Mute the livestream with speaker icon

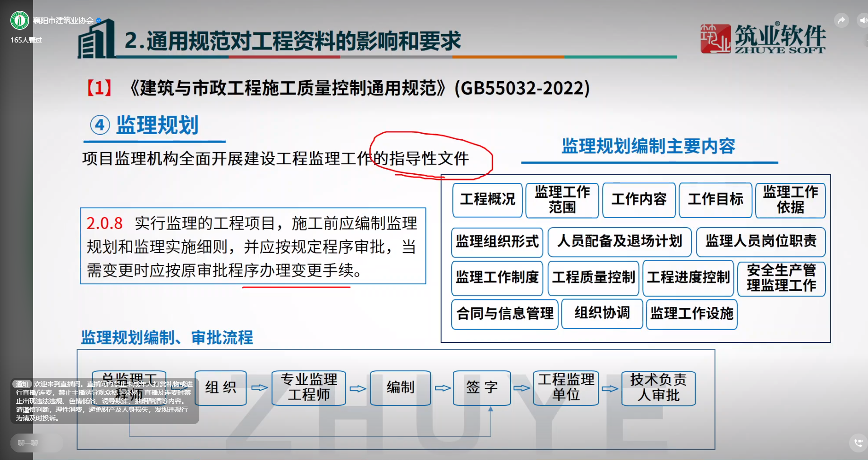tap(862, 20)
